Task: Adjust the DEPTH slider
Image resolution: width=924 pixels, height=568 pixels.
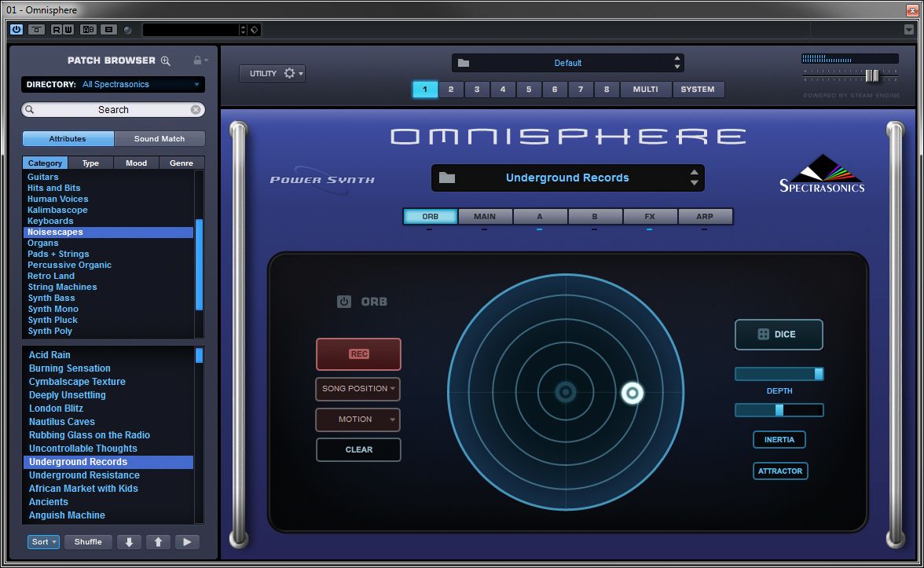Action: point(779,374)
